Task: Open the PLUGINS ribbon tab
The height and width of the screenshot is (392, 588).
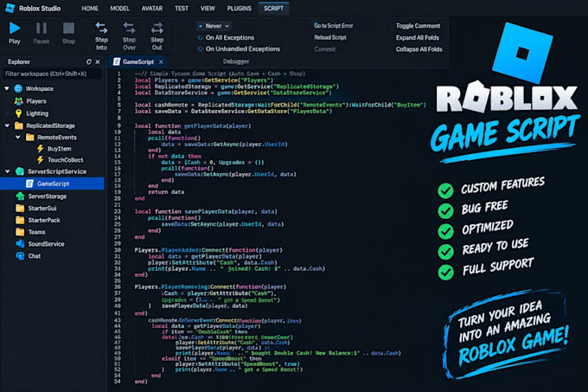Action: tap(240, 9)
